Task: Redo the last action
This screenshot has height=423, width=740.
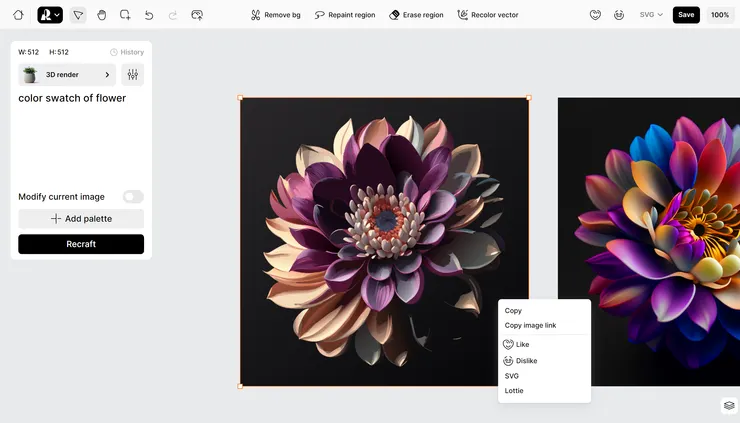Action: pos(173,15)
